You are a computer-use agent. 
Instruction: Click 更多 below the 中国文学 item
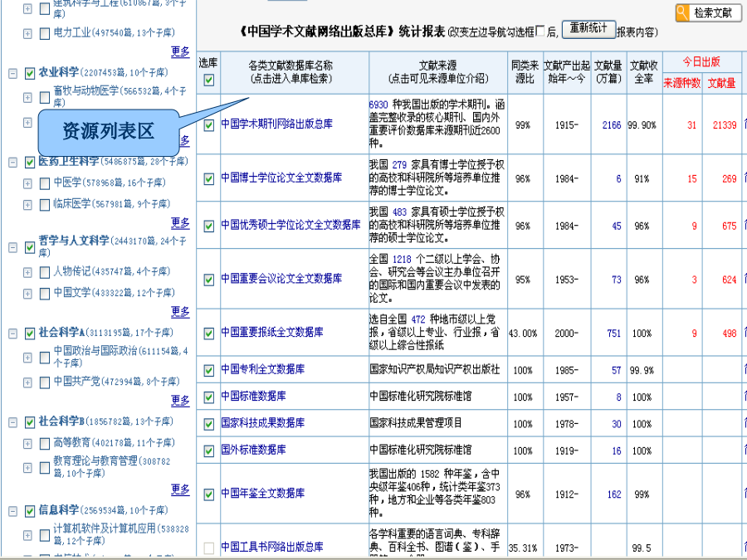[180, 312]
